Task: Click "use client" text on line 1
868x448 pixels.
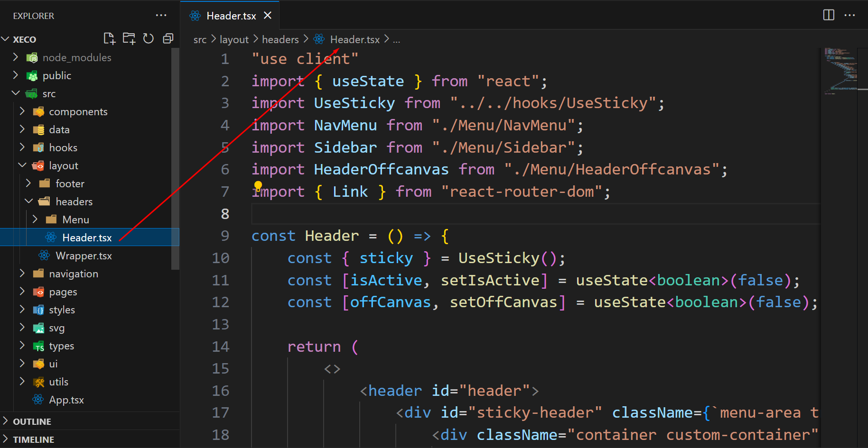Action: [305, 59]
